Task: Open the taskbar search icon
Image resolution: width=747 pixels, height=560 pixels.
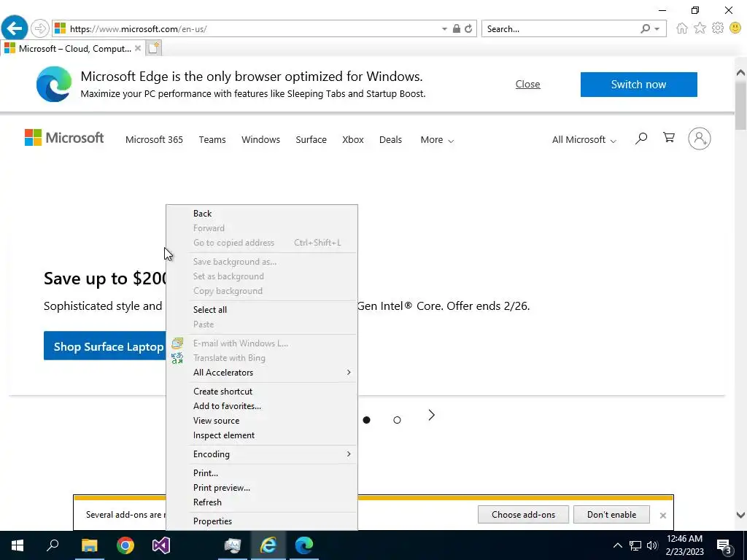Action: point(53,545)
